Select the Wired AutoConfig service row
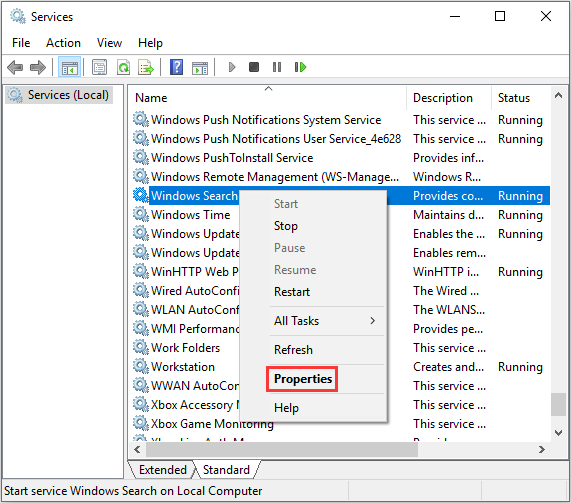The height and width of the screenshot is (503, 571). coord(195,291)
